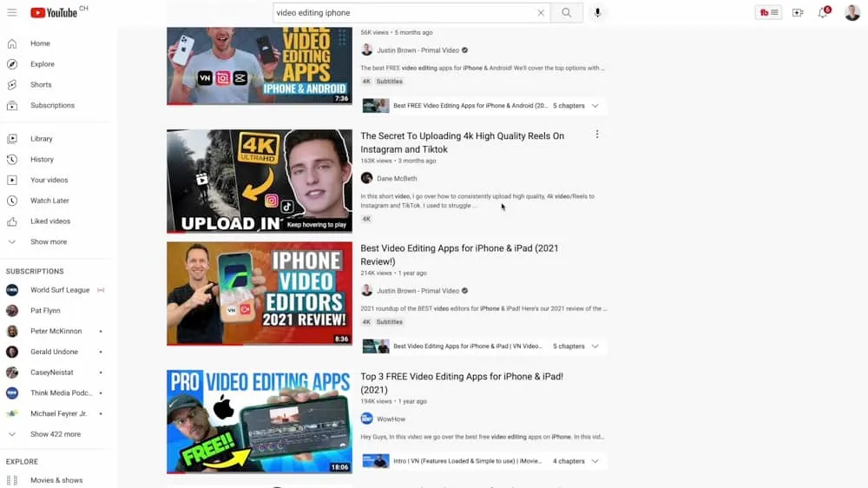This screenshot has height=488, width=868.
Task: Click the search input field
Action: (404, 13)
